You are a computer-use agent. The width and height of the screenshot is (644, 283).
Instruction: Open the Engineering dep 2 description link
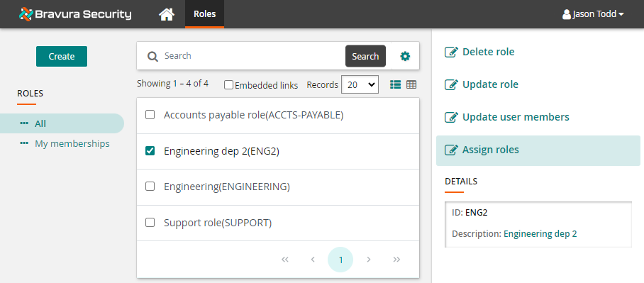point(540,234)
